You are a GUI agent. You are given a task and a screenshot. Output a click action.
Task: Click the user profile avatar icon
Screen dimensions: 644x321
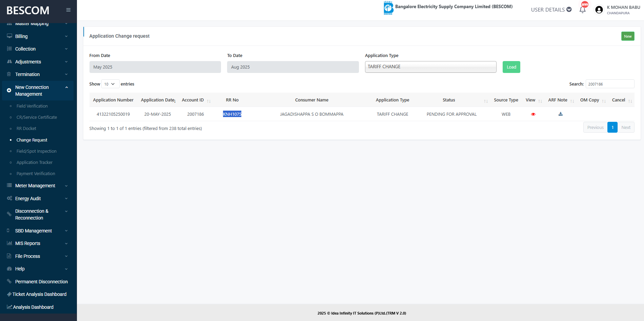[x=599, y=10]
